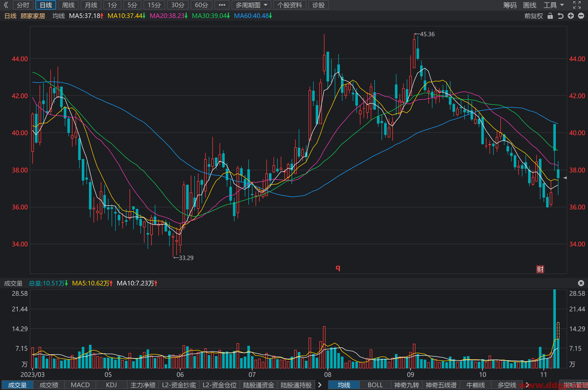Enter fullscreen using the expand icon
The height and width of the screenshot is (390, 588).
(x=577, y=5)
